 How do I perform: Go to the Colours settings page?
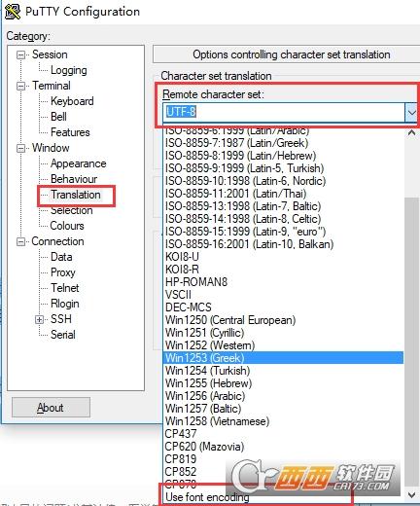67,226
